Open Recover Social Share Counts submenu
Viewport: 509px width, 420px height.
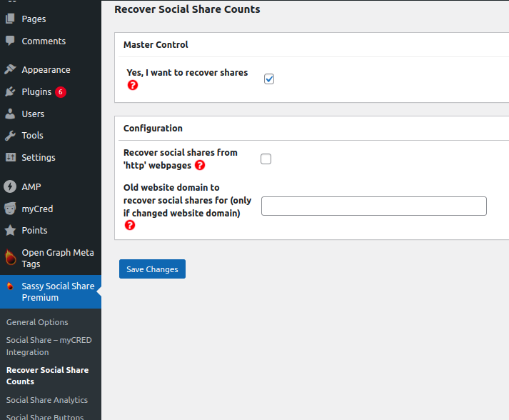click(47, 376)
